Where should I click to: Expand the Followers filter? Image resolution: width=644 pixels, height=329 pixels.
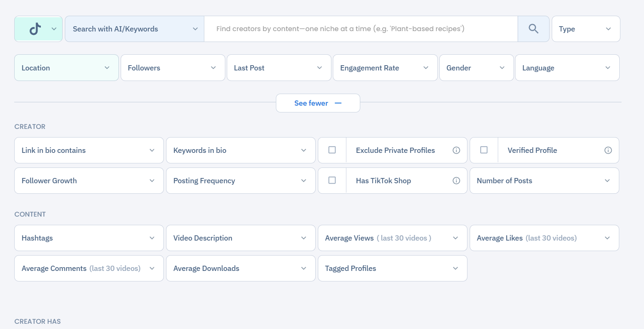pos(173,68)
